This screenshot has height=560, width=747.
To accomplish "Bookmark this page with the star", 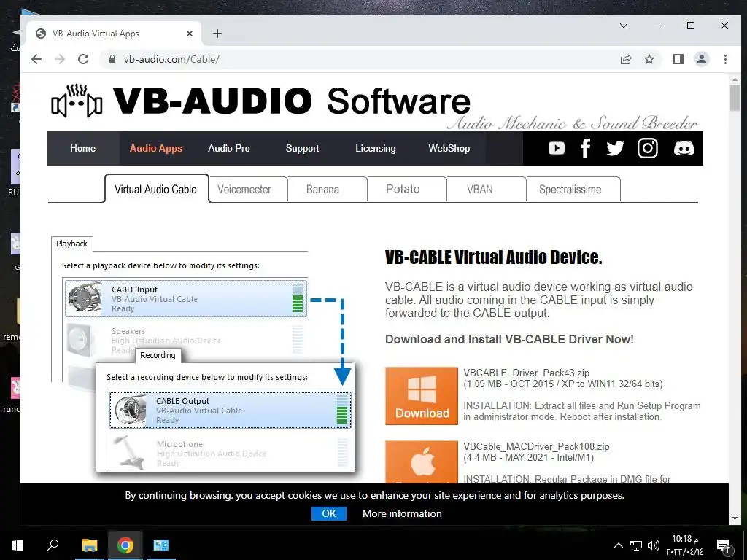I will coord(649,59).
